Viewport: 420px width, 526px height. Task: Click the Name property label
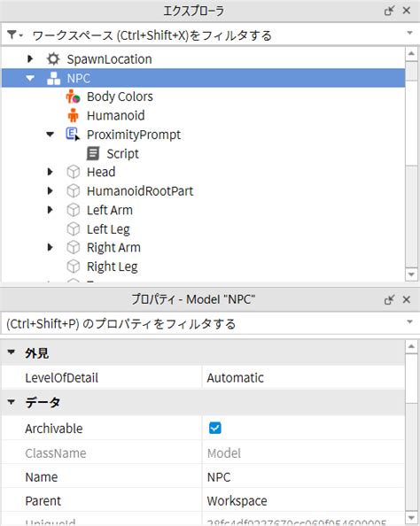[x=42, y=477]
